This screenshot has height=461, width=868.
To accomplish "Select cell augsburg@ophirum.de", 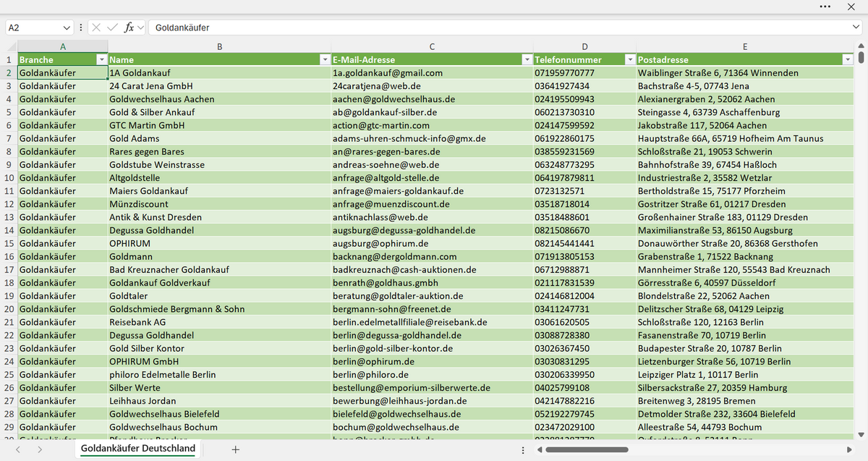I will click(432, 243).
